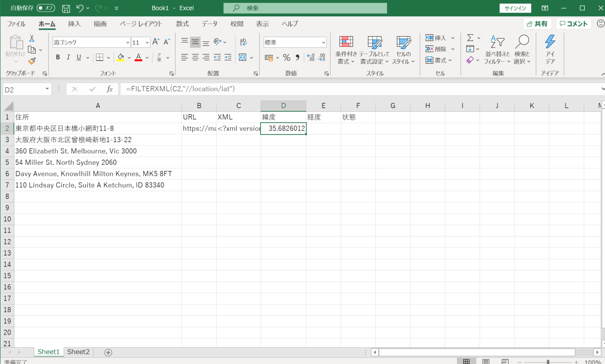Screen dimensions: 605x364
Task: Click the search (検索) box
Action: (305, 8)
